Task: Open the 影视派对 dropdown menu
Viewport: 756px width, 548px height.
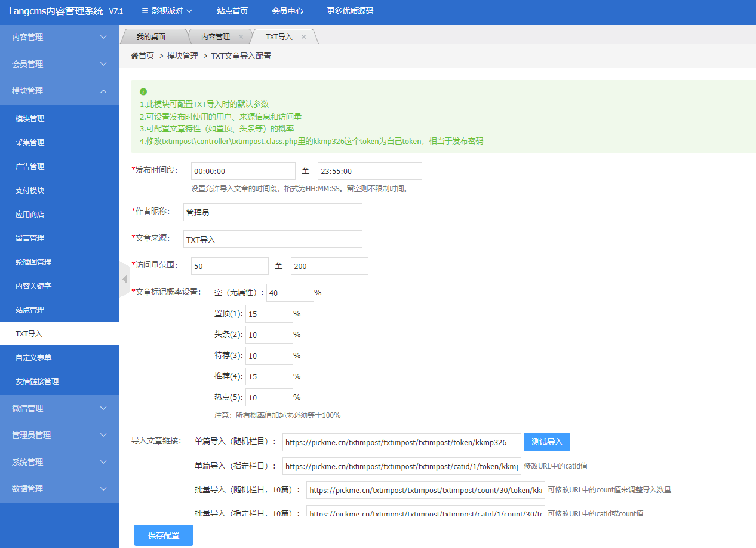Action: point(167,11)
